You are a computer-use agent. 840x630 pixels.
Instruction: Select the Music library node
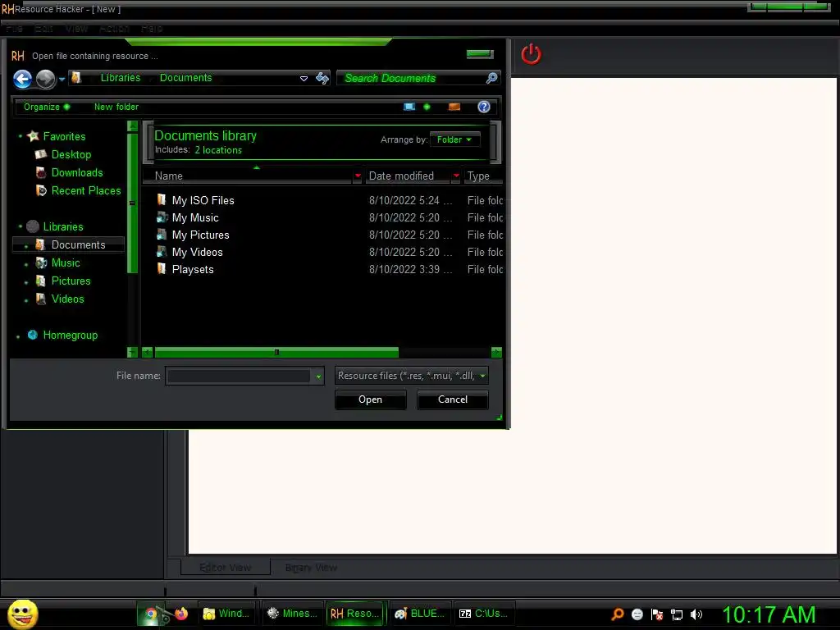pyautogui.click(x=66, y=262)
